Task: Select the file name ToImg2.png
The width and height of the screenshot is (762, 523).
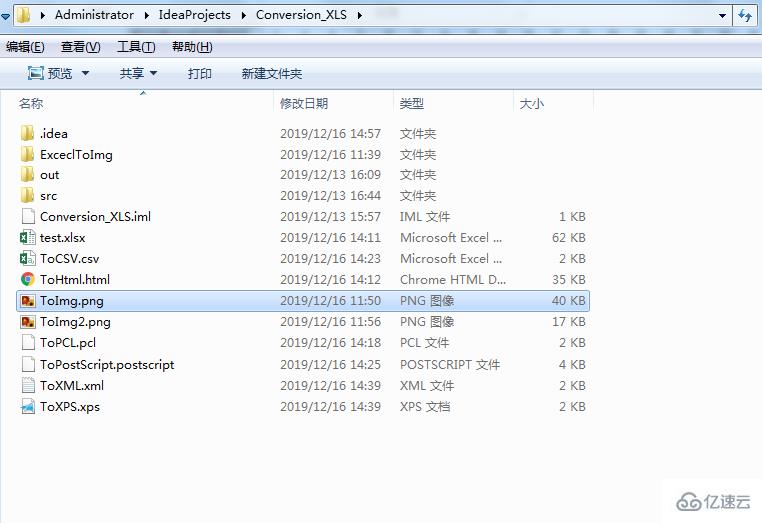Action: (75, 322)
